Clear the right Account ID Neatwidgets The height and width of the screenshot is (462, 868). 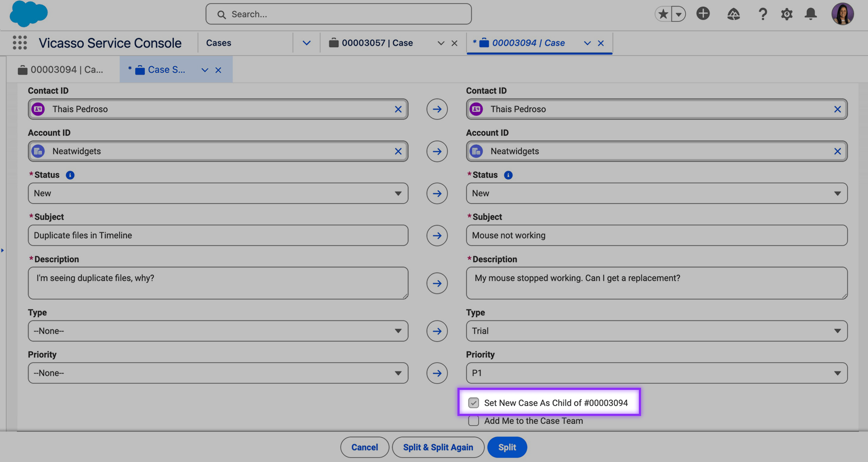coord(838,151)
